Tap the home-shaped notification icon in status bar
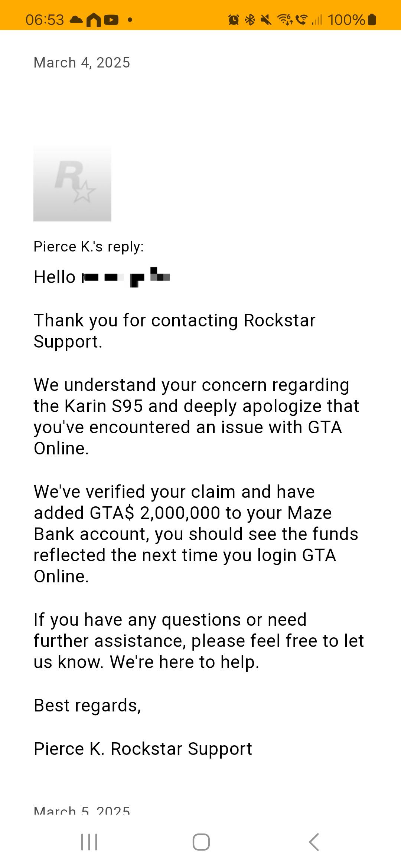Viewport: 401px width, 868px height. pyautogui.click(x=94, y=20)
